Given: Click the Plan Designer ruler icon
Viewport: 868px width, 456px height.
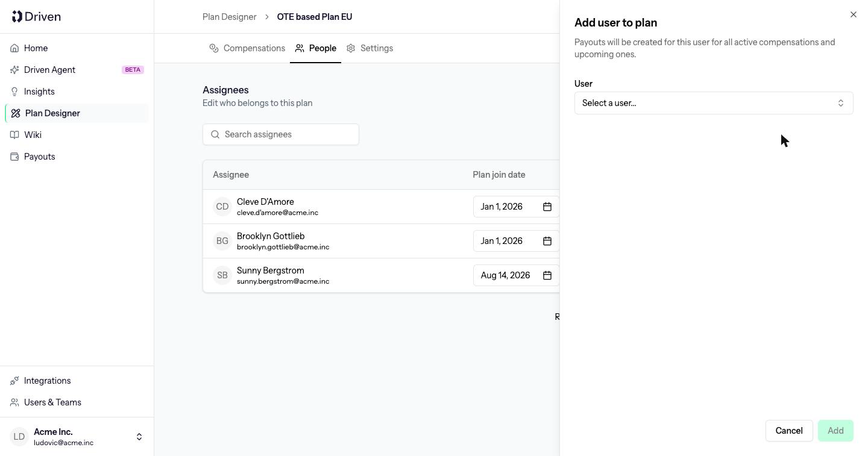Looking at the screenshot, I should 16,113.
